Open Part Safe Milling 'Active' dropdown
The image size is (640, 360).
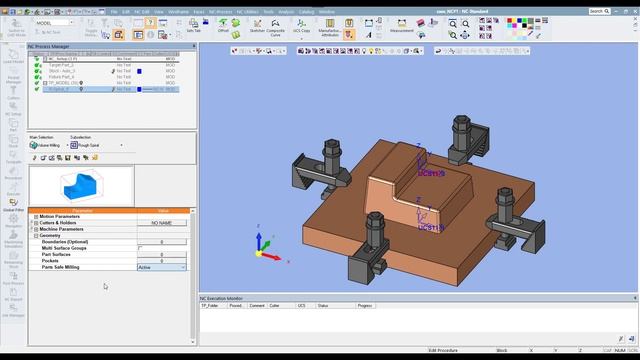tap(162, 267)
